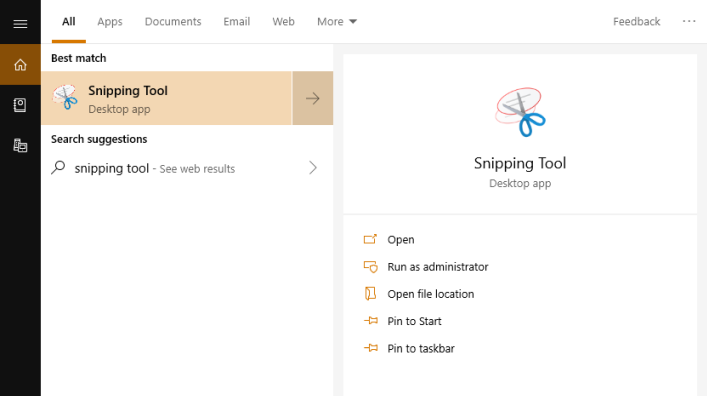Screen dimensions: 707x396
Task: Open the three-dots options menu
Action: tap(689, 21)
